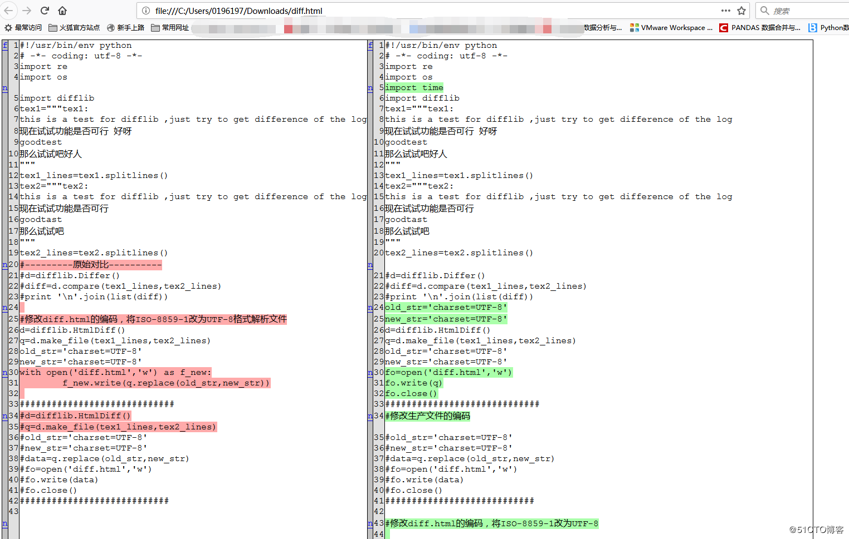The height and width of the screenshot is (539, 849).
Task: Reload the diff.html page
Action: (44, 10)
